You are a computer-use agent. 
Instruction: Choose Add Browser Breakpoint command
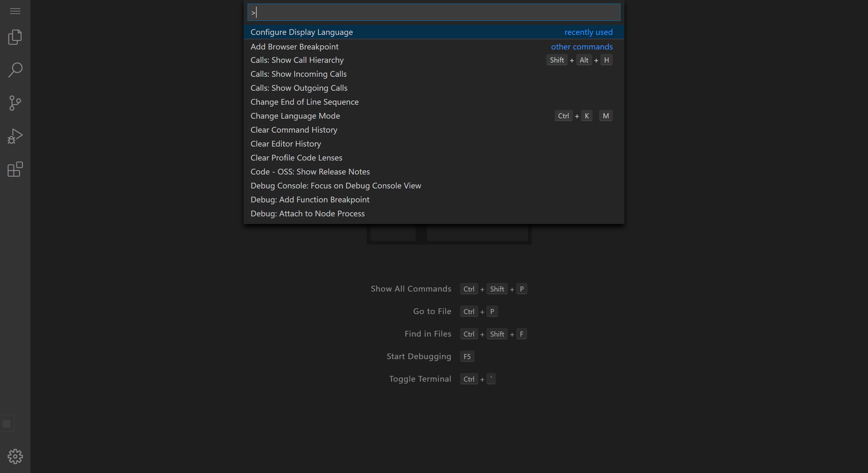294,47
